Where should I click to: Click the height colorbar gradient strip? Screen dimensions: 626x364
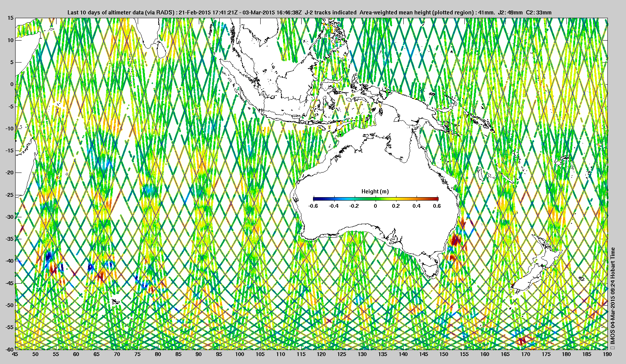tap(376, 199)
